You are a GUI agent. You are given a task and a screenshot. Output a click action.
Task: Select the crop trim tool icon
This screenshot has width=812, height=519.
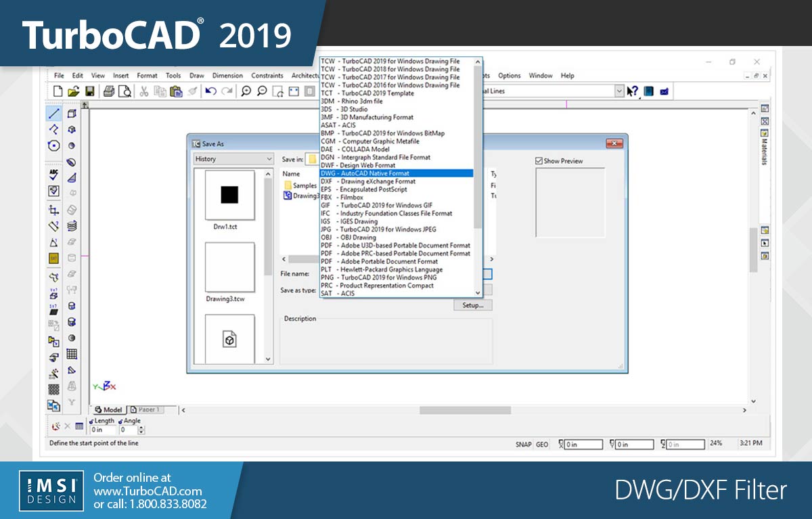54,210
